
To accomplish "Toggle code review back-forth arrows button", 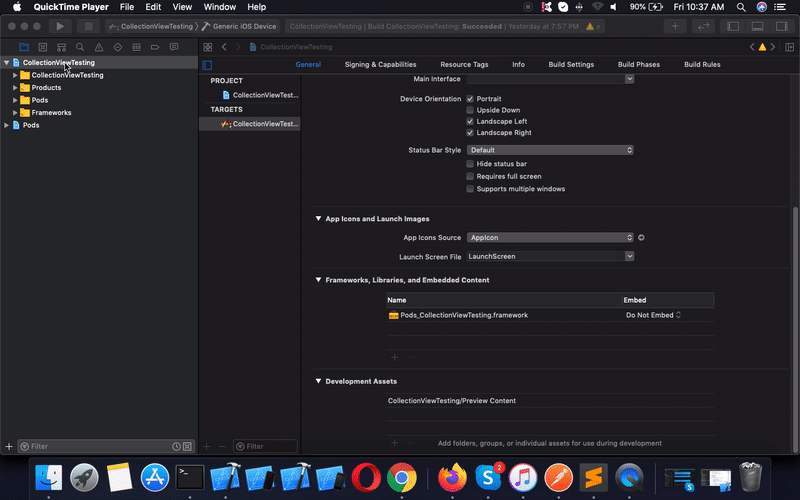I will pos(703,26).
